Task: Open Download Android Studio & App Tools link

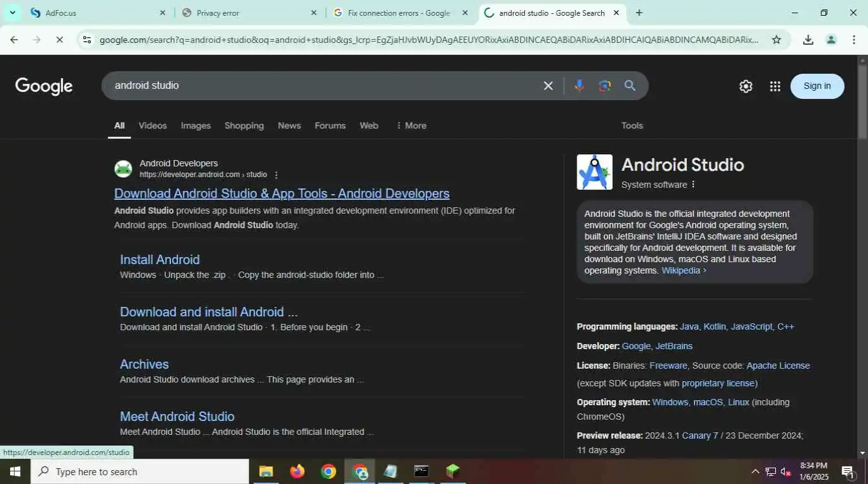Action: 282,193
